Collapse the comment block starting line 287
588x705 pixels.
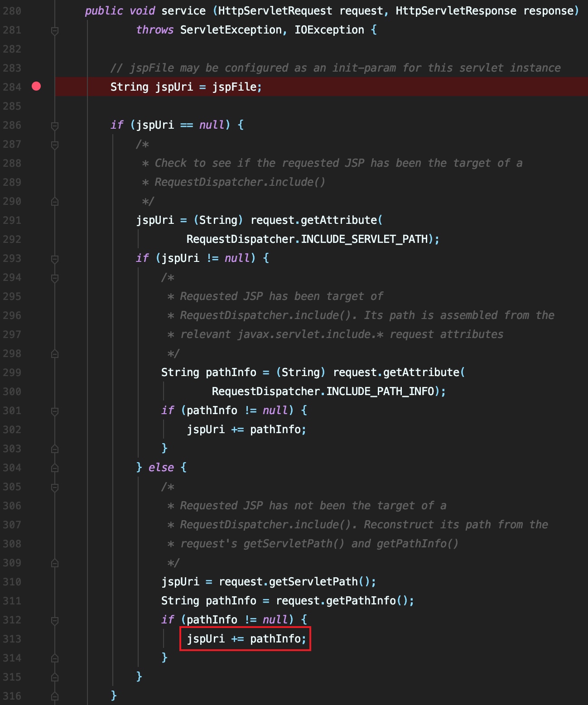tap(55, 145)
